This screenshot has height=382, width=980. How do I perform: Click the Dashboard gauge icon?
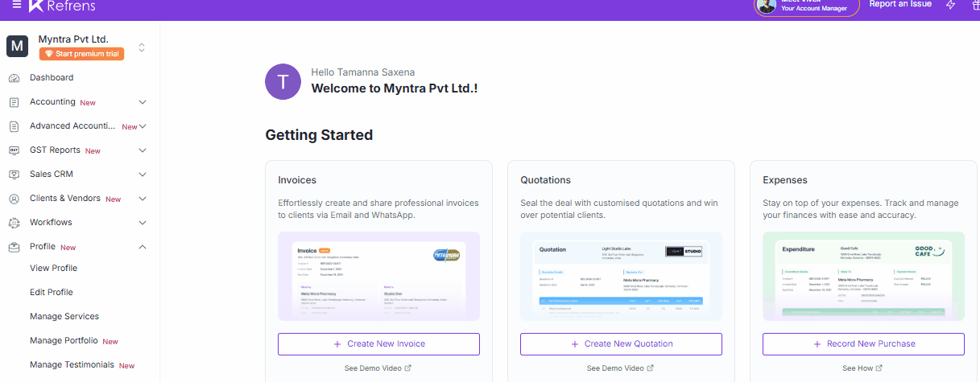point(14,78)
